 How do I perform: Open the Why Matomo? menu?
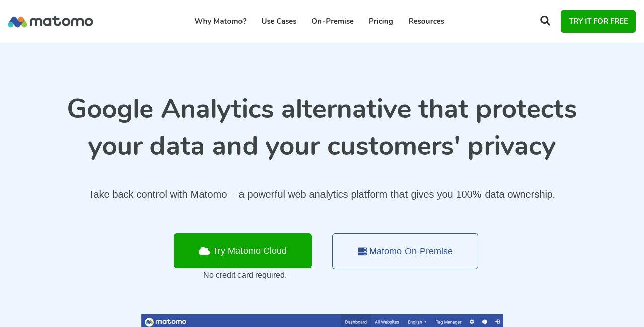[x=220, y=20]
